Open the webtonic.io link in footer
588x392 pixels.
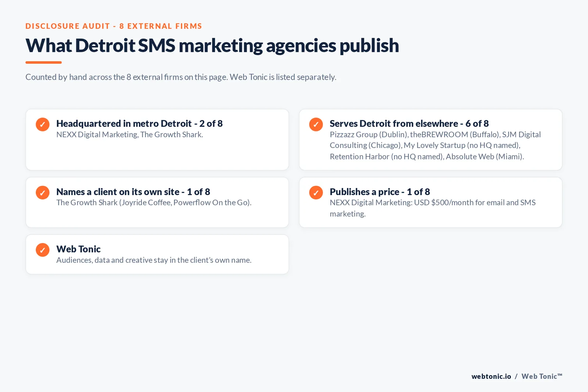(x=491, y=376)
